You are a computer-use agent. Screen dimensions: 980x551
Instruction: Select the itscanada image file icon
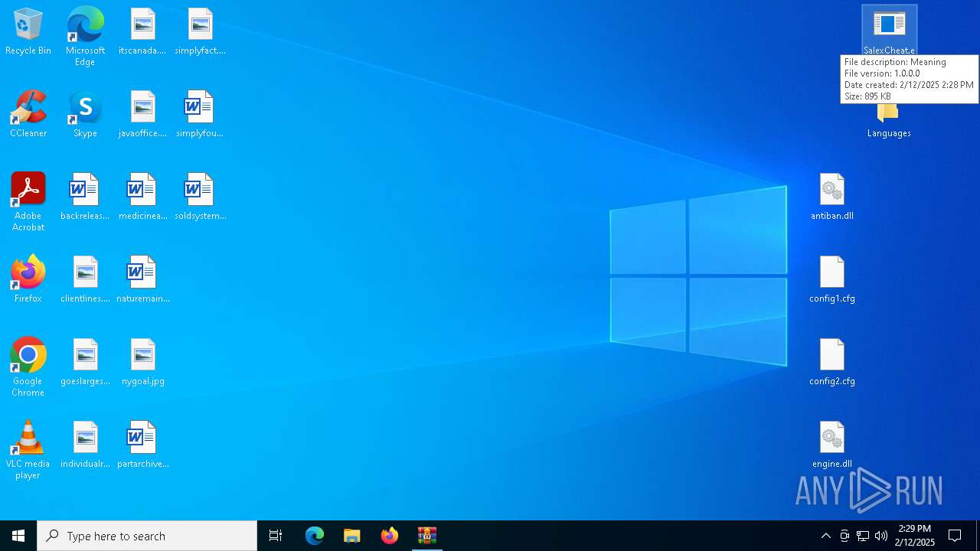coord(142,32)
